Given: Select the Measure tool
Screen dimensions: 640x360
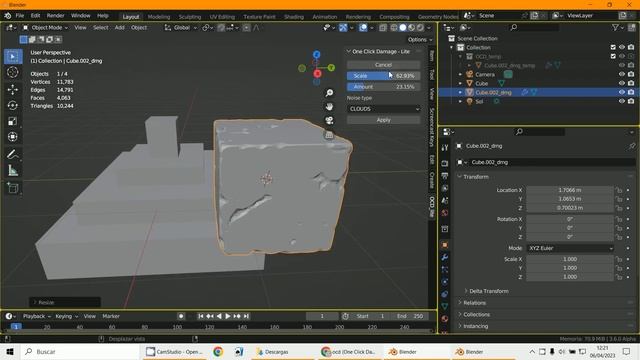Looking at the screenshot, I should tap(13, 171).
